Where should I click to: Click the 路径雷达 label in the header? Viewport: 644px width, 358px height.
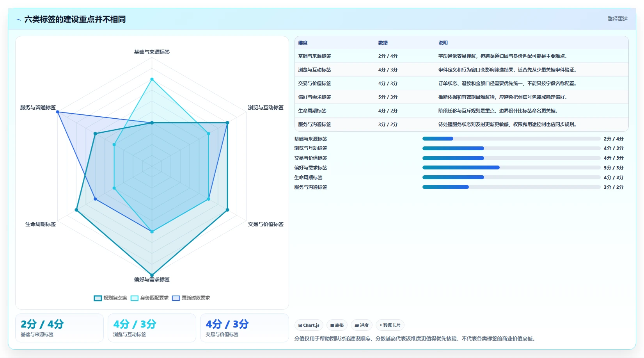tap(617, 19)
